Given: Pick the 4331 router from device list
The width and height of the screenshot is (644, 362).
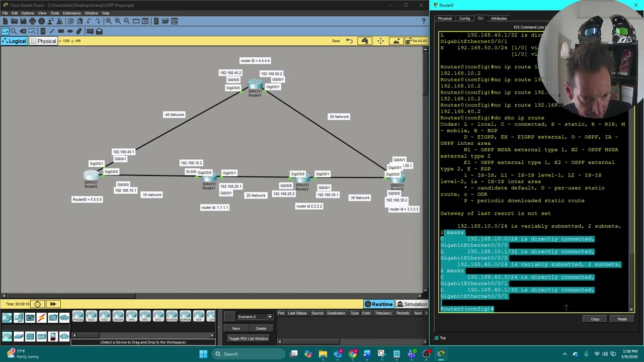Looking at the screenshot, I should click(91, 317).
